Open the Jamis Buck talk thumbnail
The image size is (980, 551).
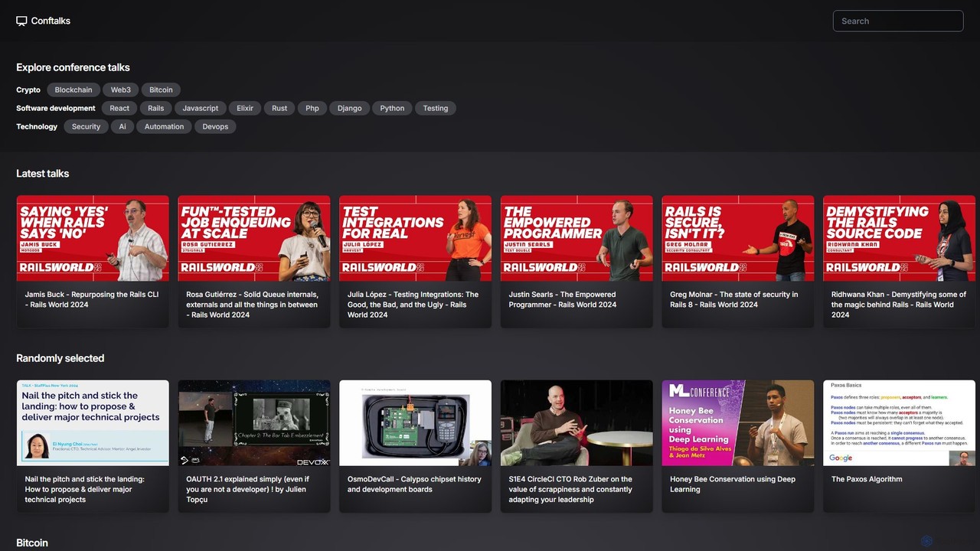[x=93, y=238]
